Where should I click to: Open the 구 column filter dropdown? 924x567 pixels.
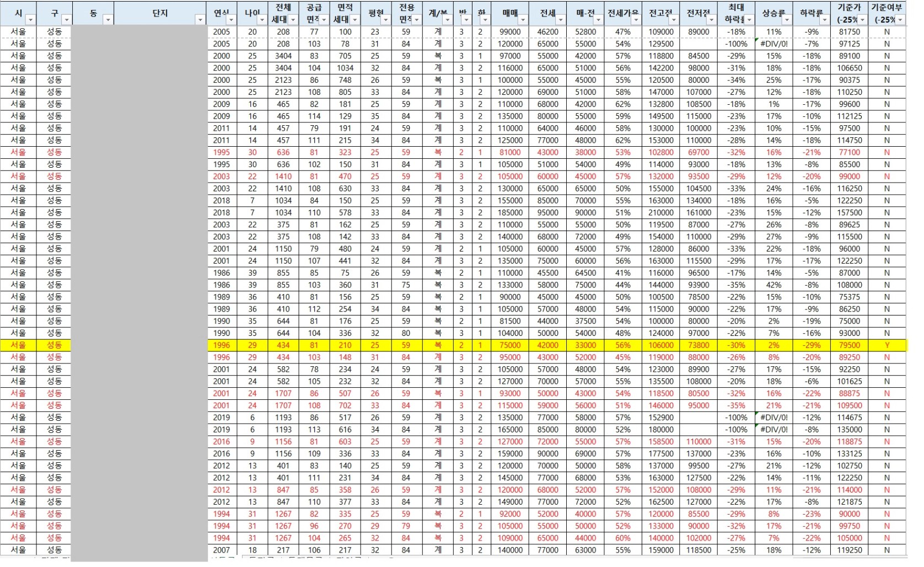[66, 20]
